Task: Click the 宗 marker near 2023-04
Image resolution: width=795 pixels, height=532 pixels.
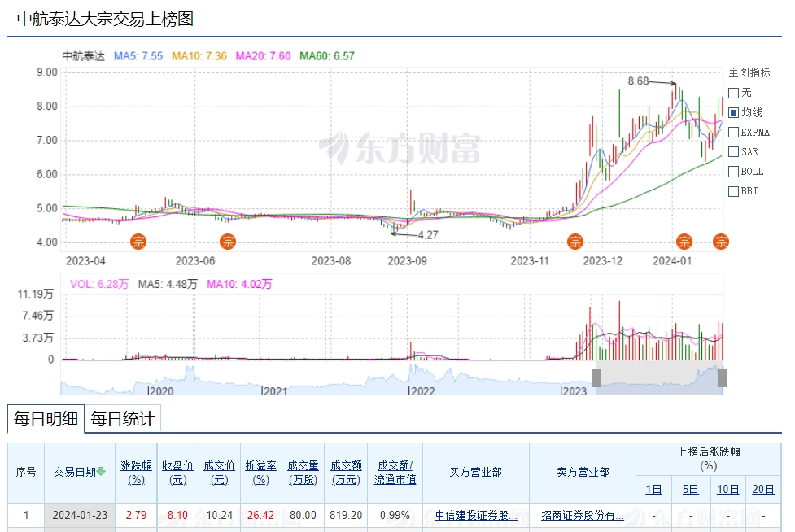Action: [139, 241]
